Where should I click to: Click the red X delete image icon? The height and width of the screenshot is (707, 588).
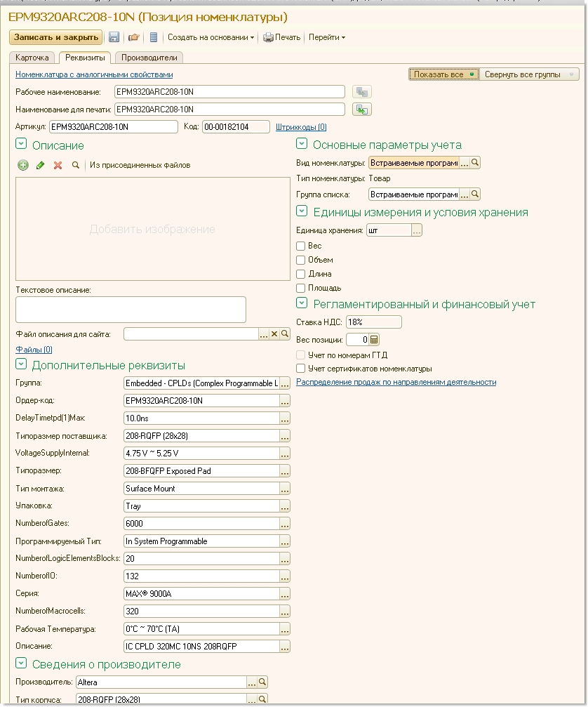point(58,165)
